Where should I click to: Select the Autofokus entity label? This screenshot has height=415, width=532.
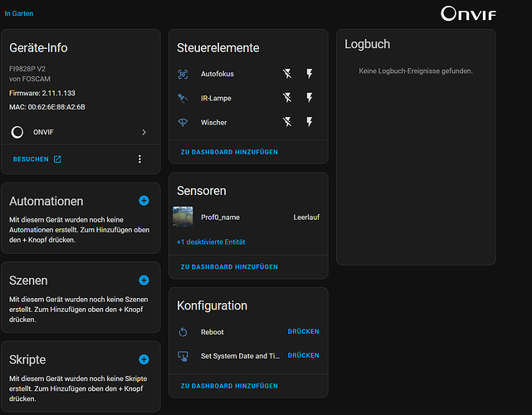(217, 74)
